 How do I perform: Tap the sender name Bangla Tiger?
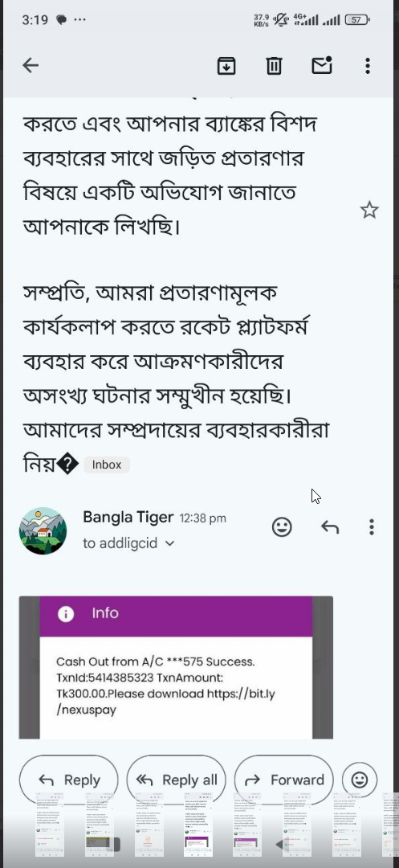128,517
